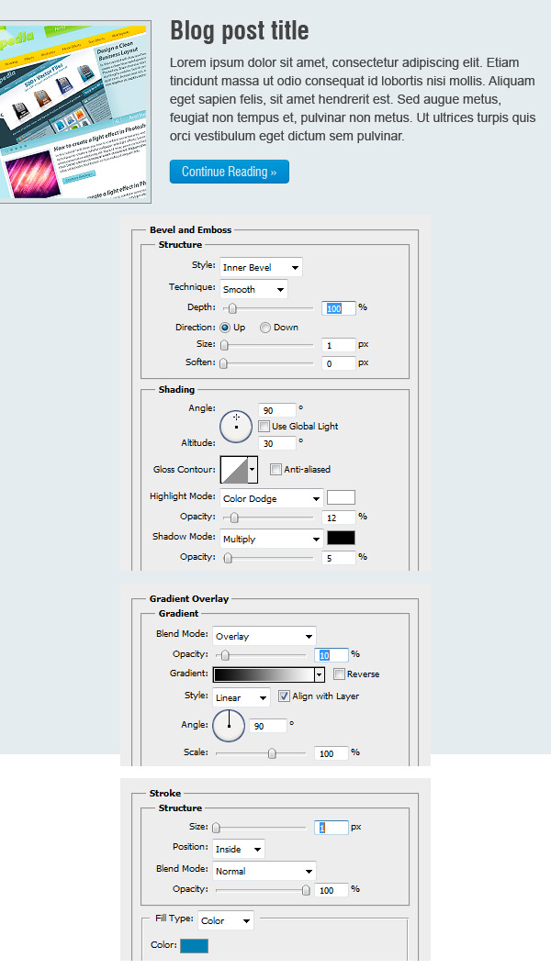Viewport: 551px width, 980px height.
Task: Open the gradient picker dropdown arrow
Action: tap(320, 674)
